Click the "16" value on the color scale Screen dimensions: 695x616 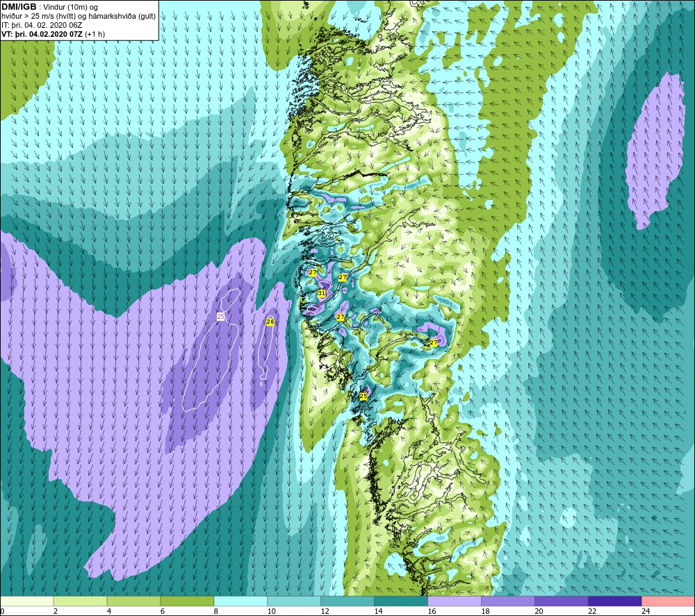click(432, 611)
